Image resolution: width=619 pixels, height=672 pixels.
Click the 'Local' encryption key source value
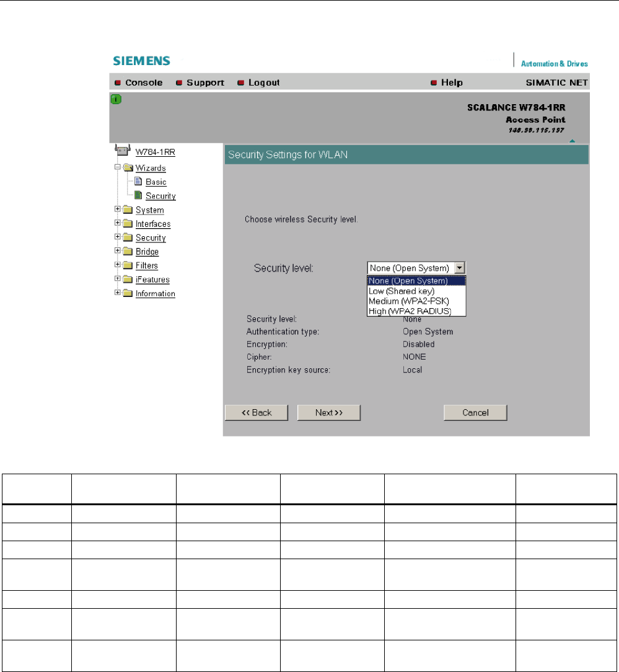click(x=412, y=370)
